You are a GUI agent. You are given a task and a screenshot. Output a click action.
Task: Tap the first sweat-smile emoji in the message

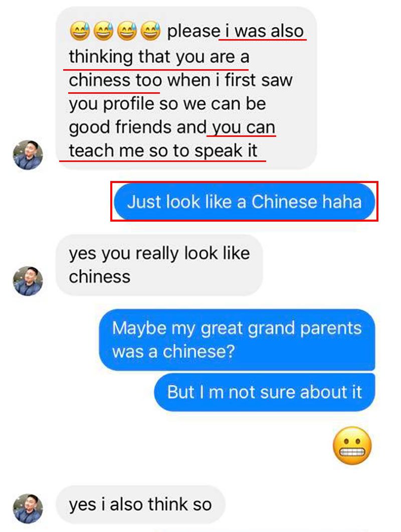80,31
